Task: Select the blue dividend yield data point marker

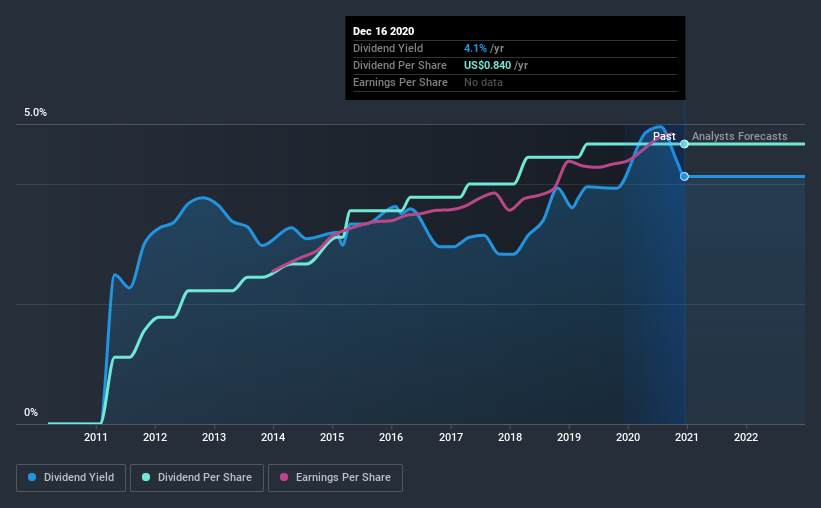Action: (x=684, y=176)
